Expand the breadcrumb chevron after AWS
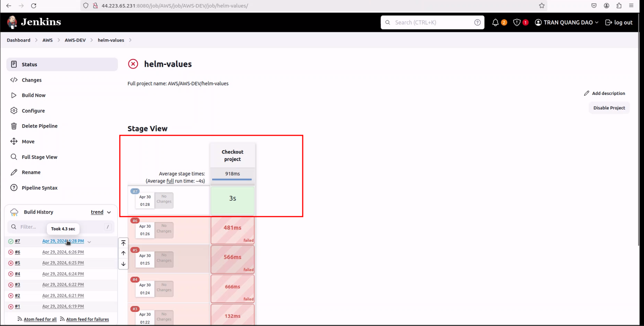The width and height of the screenshot is (644, 326). coord(59,40)
